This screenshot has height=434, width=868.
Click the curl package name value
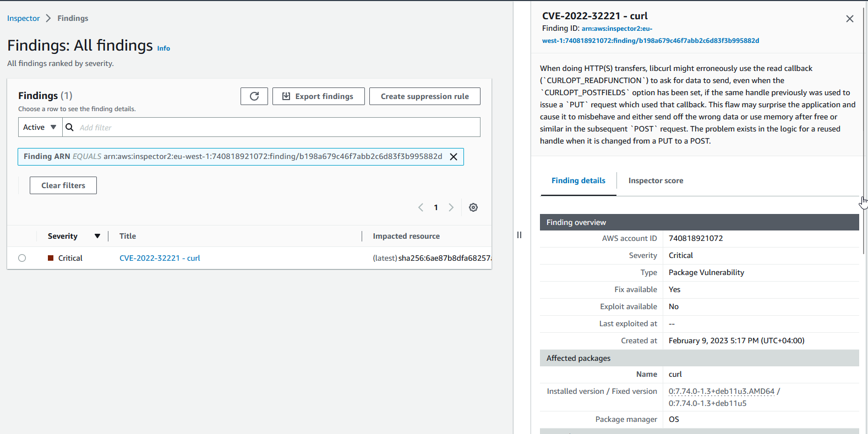(x=675, y=374)
